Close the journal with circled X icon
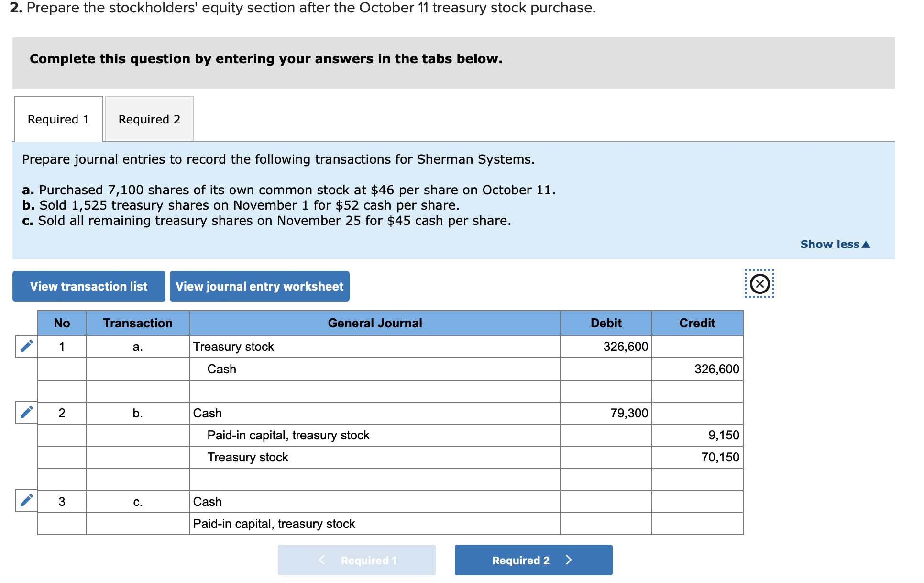The image size is (924, 583). [x=759, y=284]
